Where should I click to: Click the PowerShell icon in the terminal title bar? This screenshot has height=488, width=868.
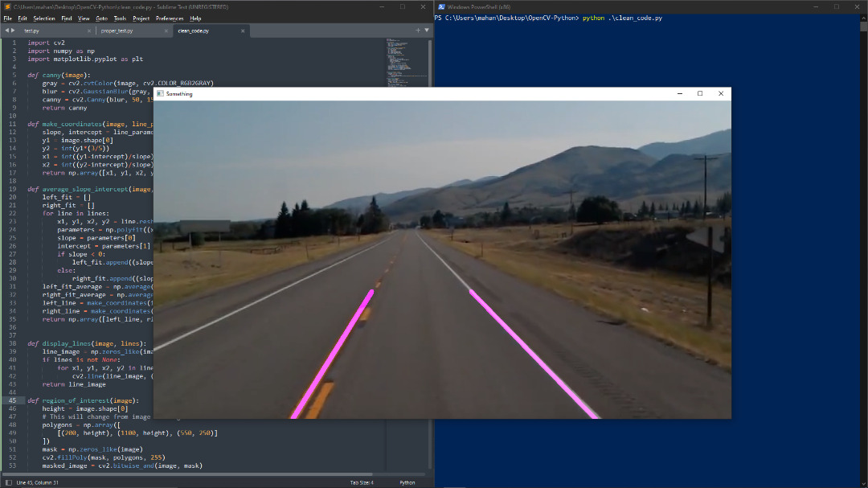pyautogui.click(x=440, y=6)
